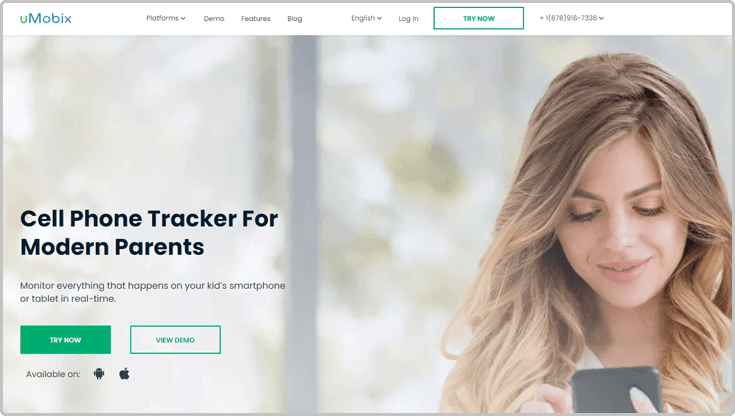Click the Android robot icon
This screenshot has width=735, height=416.
coord(99,374)
